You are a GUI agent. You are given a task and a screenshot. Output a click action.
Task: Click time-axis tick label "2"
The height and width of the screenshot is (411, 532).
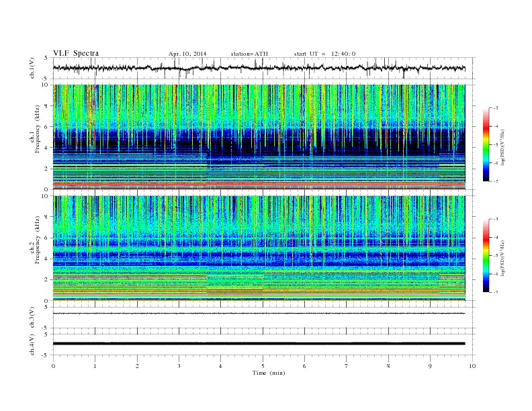coord(137,366)
